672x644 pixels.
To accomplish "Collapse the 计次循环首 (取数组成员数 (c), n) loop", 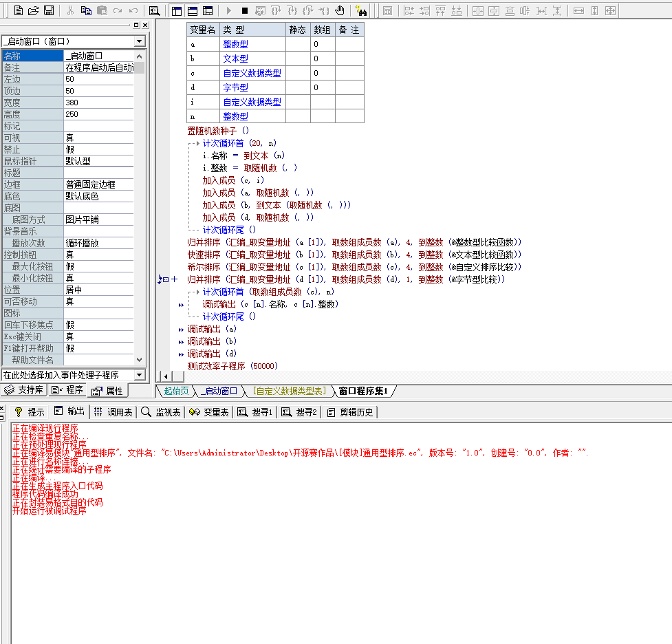I will (x=197, y=292).
